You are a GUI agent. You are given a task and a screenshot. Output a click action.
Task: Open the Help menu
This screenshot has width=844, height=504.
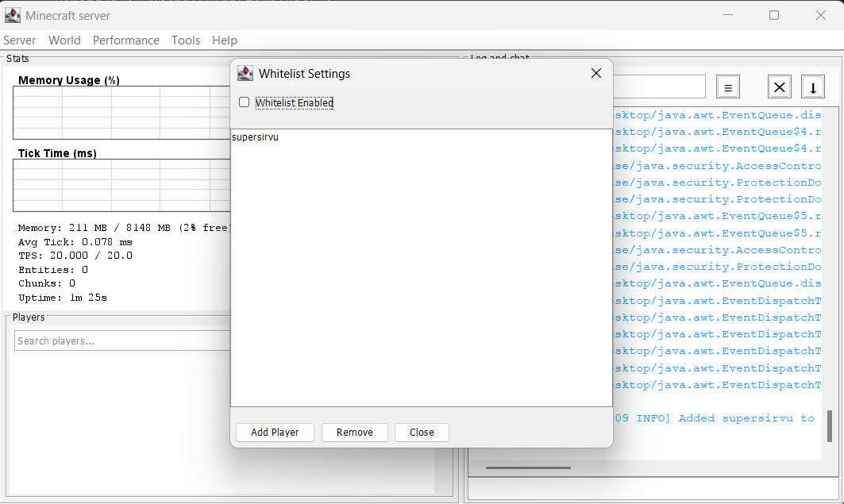pyautogui.click(x=225, y=40)
